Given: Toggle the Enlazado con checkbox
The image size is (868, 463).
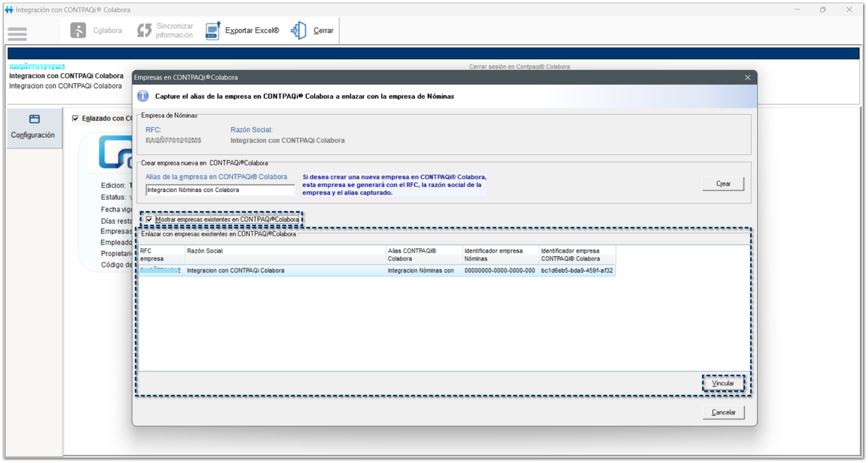Looking at the screenshot, I should pos(75,118).
